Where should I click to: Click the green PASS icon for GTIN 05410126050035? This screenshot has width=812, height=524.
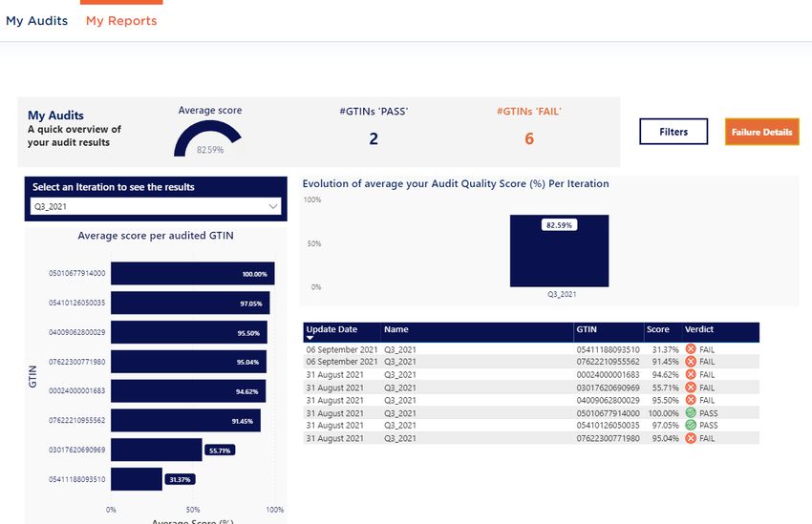pos(691,426)
